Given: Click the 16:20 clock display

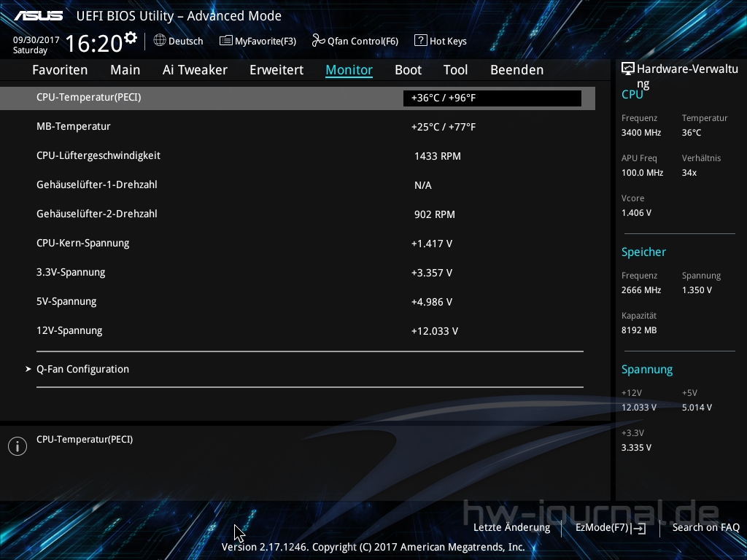Looking at the screenshot, I should [94, 43].
